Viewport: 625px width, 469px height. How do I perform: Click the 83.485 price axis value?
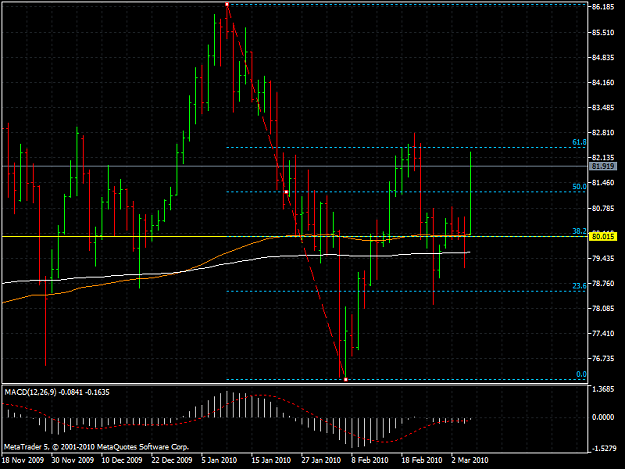(603, 108)
